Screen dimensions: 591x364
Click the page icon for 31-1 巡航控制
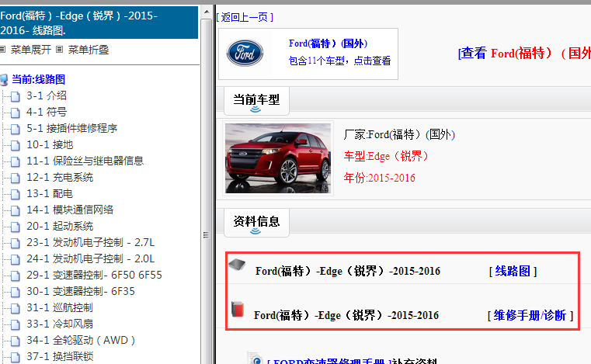(x=15, y=309)
